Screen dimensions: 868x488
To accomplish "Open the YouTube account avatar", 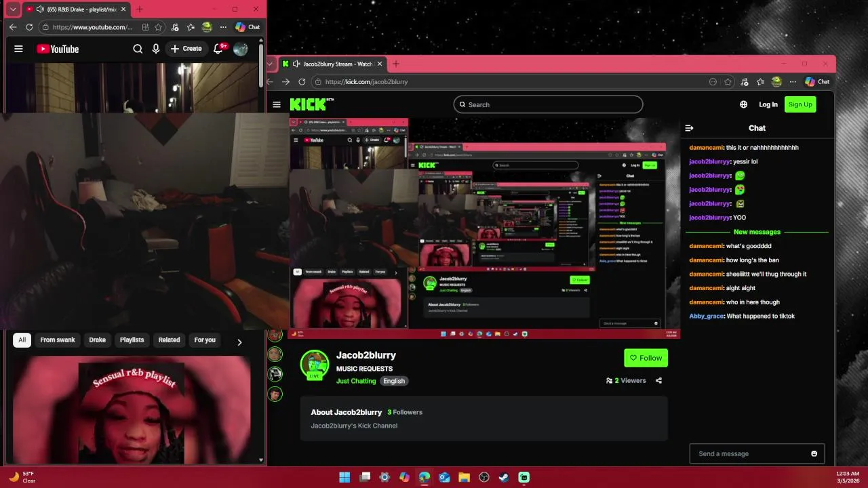I will 241,49.
